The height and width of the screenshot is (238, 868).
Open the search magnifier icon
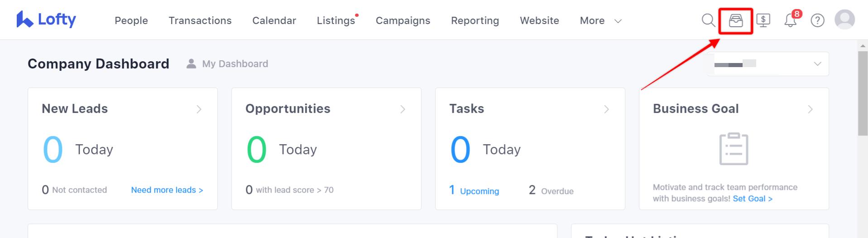click(x=708, y=20)
